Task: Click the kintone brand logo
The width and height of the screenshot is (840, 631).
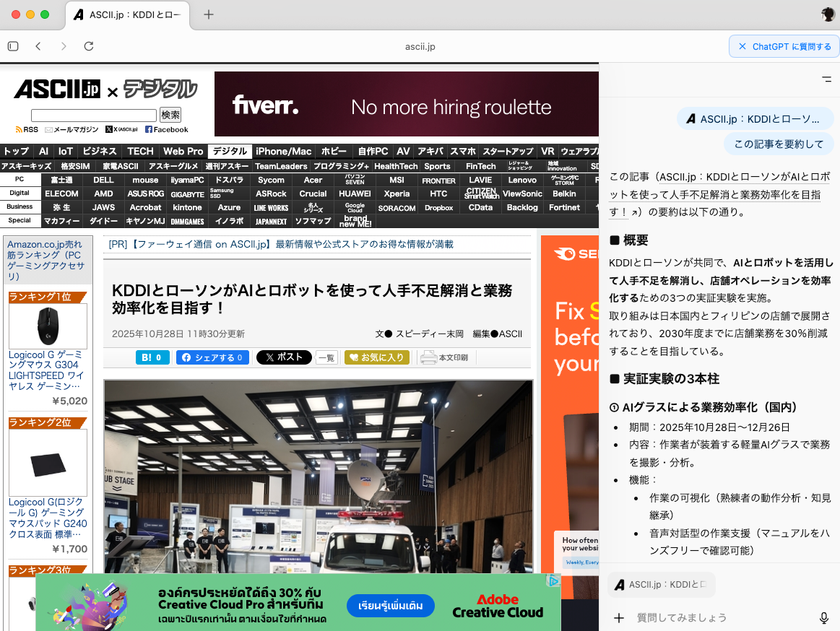Action: pyautogui.click(x=187, y=208)
